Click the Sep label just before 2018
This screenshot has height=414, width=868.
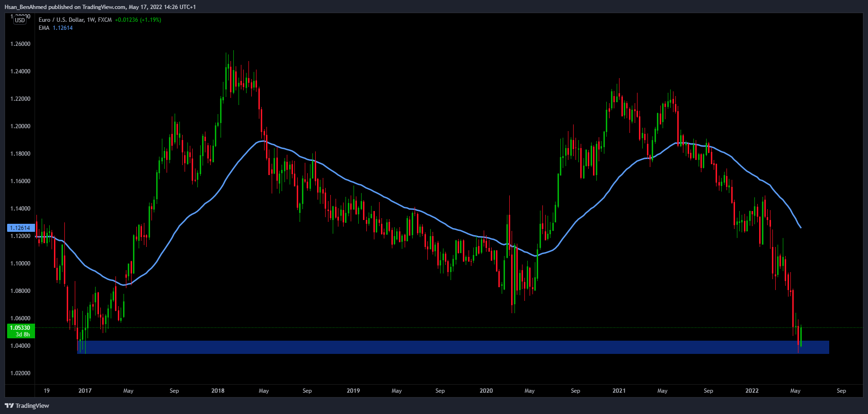(x=174, y=391)
